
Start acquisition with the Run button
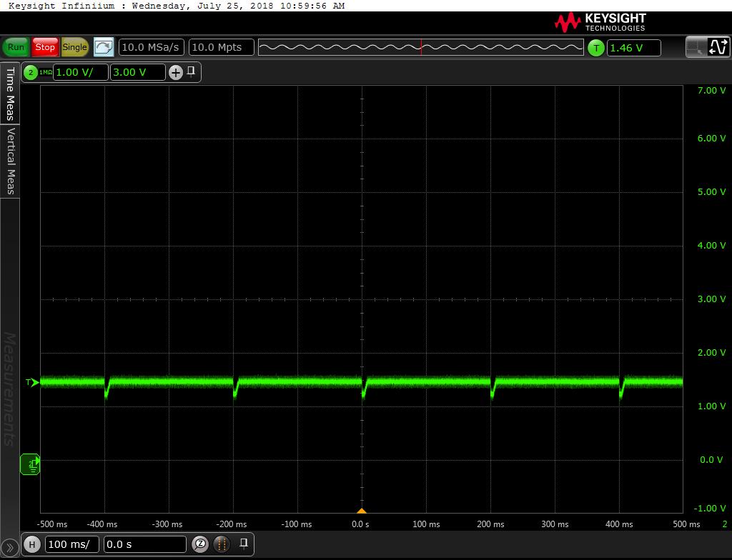click(x=16, y=47)
